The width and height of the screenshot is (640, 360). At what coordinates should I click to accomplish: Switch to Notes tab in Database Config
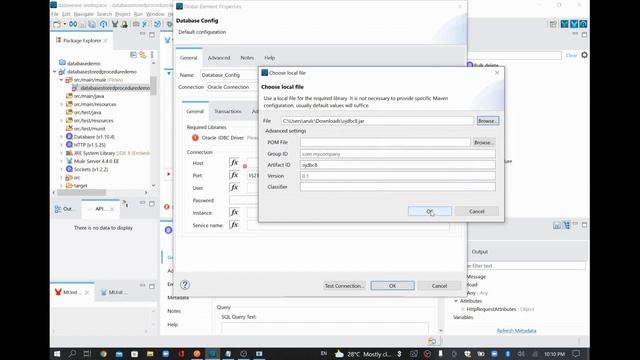click(x=247, y=58)
